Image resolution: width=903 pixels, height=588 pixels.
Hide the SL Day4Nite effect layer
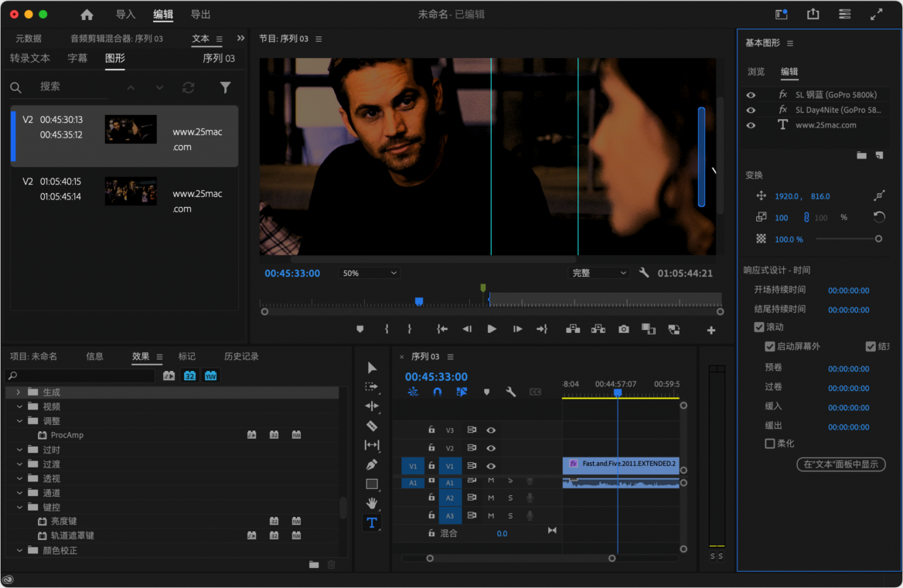click(751, 110)
